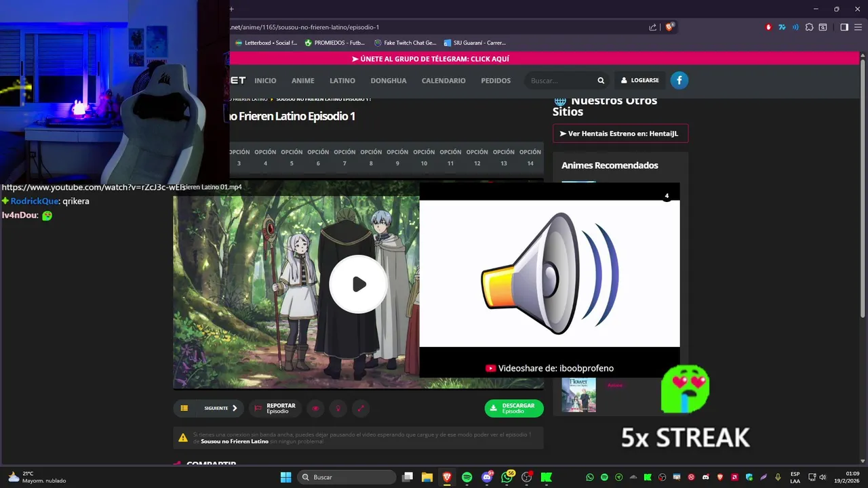Open PROMIEDOS bookmark
The height and width of the screenshot is (488, 868).
point(335,43)
